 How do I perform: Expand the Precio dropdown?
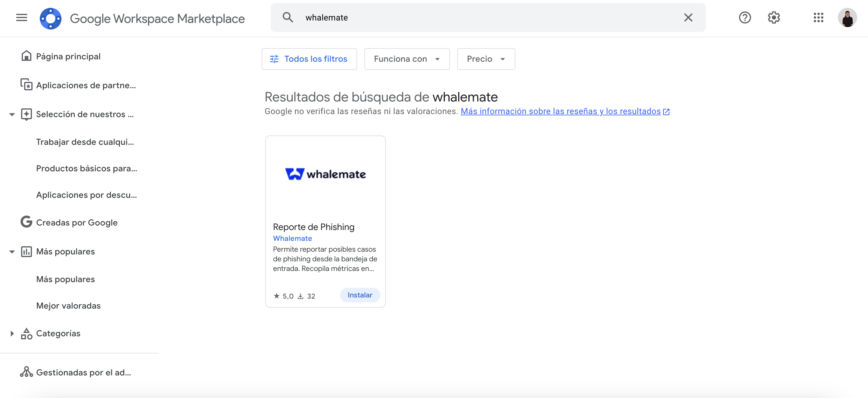(x=486, y=59)
